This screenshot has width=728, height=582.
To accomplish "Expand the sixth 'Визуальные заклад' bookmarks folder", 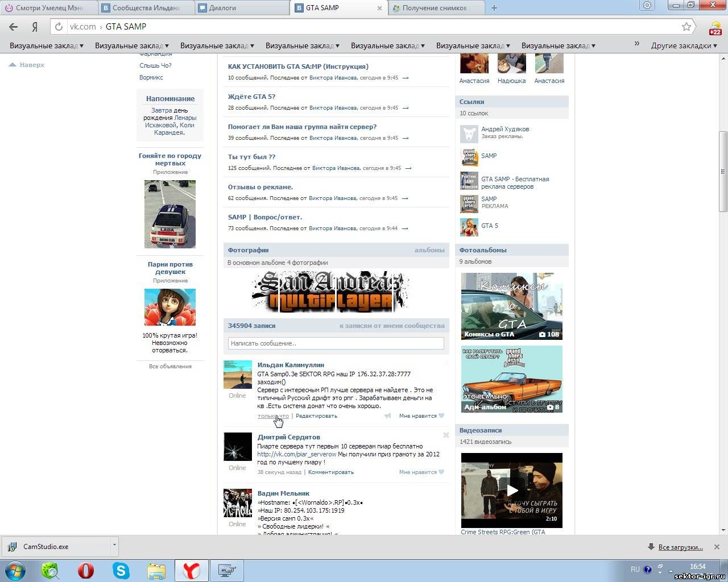I will [x=473, y=45].
